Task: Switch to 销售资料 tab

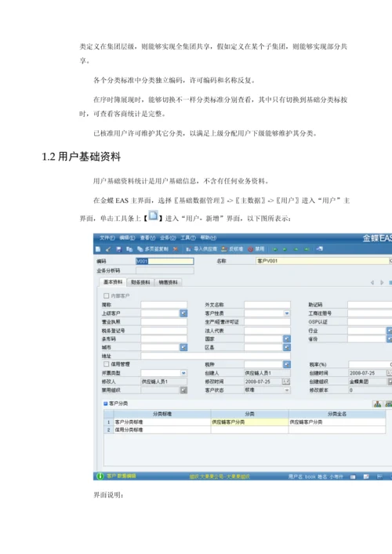Action: click(168, 282)
